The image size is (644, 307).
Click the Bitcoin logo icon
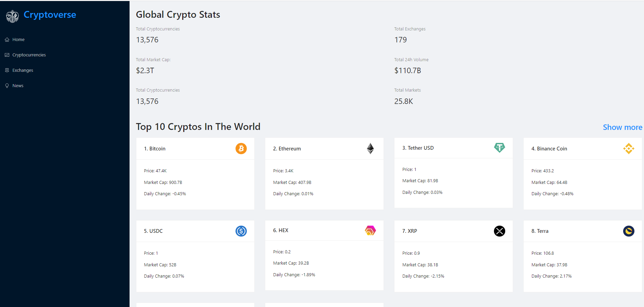pyautogui.click(x=241, y=148)
